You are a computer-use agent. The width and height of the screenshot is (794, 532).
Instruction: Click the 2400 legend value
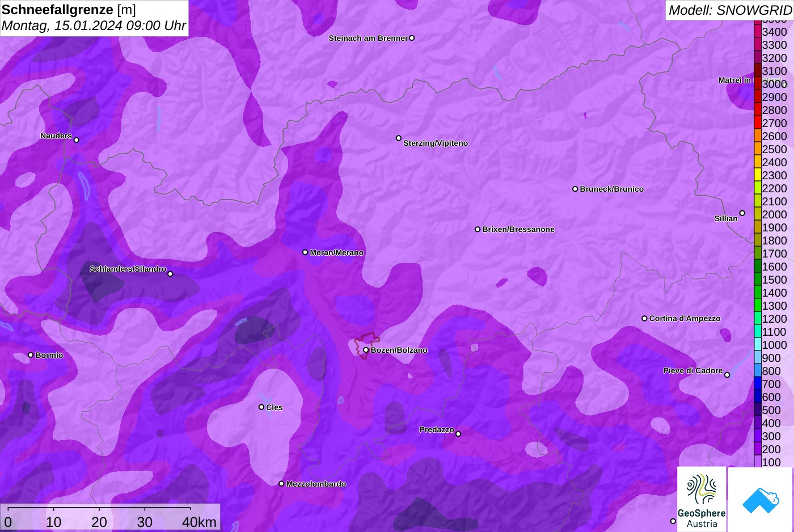pyautogui.click(x=775, y=162)
